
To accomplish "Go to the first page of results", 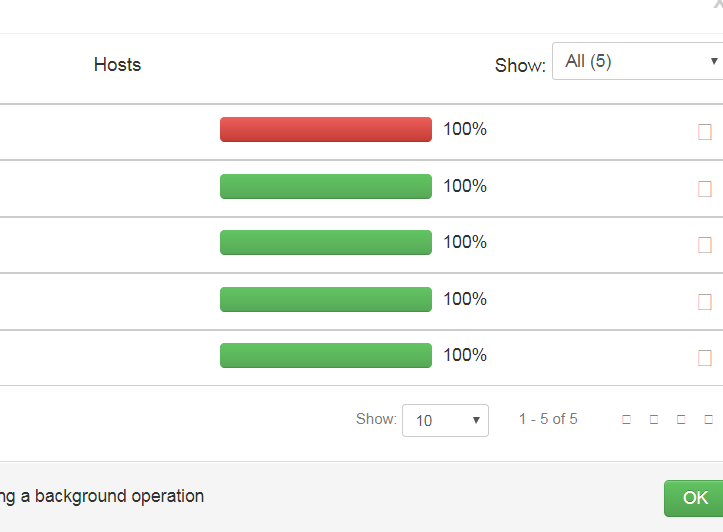I will click(x=626, y=420).
